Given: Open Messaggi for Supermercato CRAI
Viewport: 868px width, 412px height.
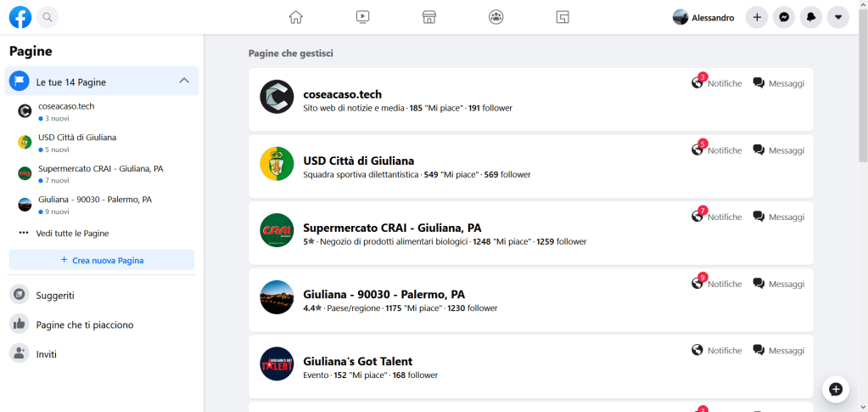Looking at the screenshot, I should (778, 217).
